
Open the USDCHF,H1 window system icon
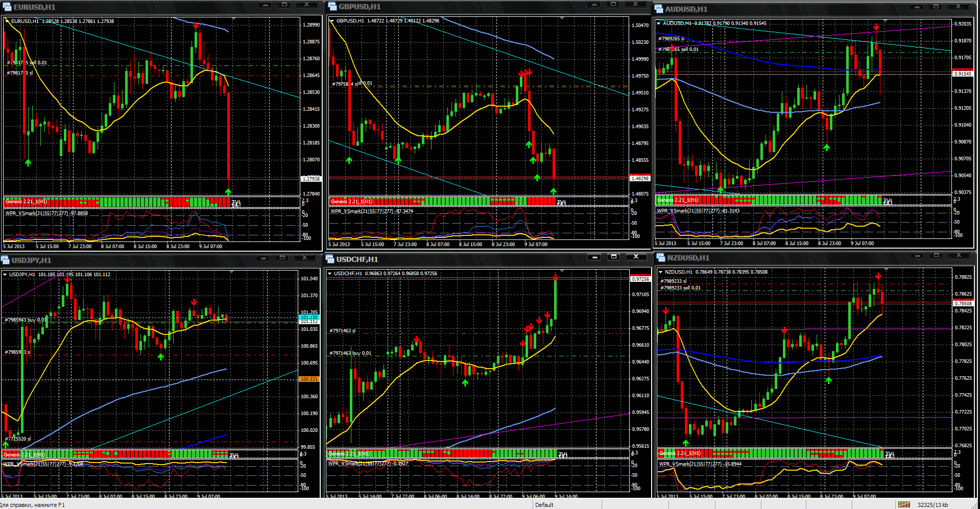click(x=330, y=259)
